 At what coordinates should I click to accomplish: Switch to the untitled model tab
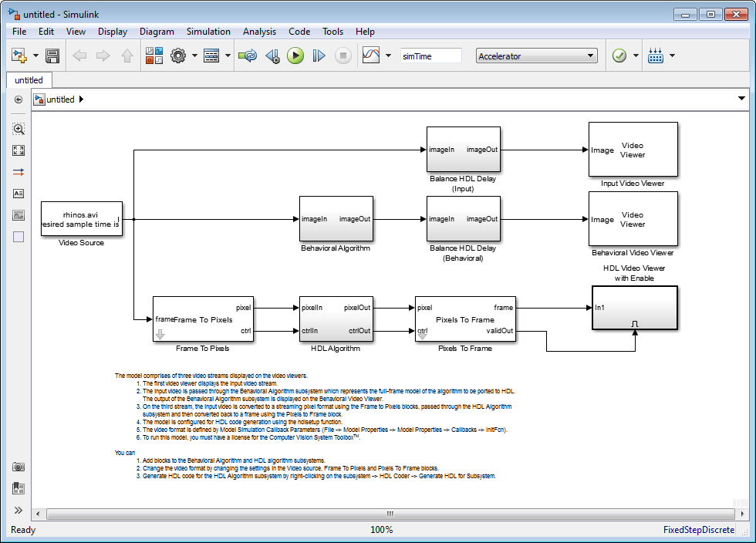click(x=29, y=80)
